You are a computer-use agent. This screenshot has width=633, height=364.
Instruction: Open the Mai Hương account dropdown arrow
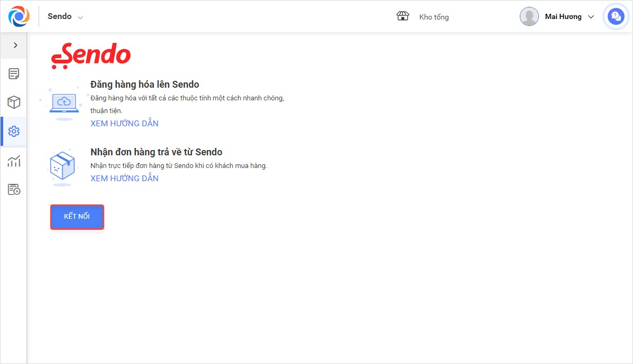[x=591, y=17]
